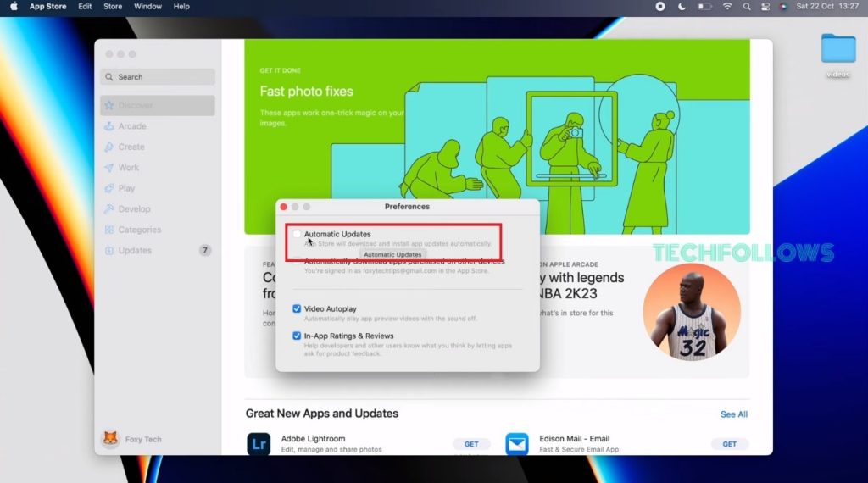Viewport: 868px width, 483px height.
Task: Click the Siri icon in menu bar
Action: click(783, 6)
